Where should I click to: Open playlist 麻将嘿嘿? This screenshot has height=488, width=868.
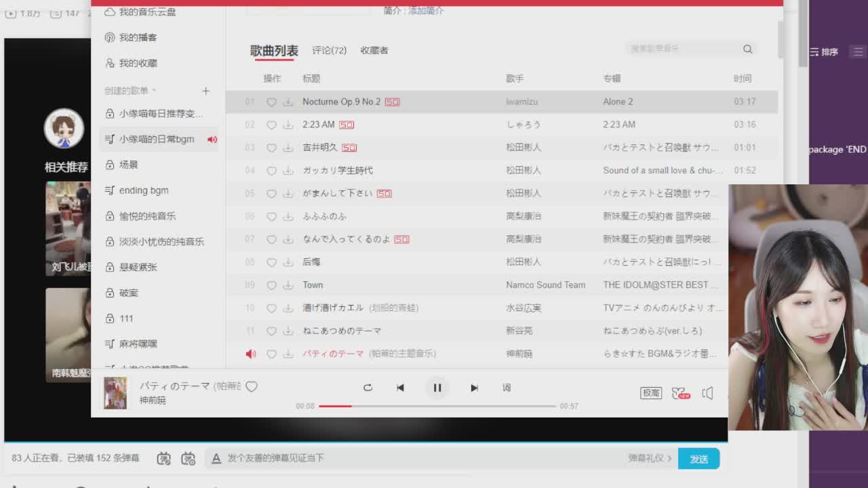138,344
